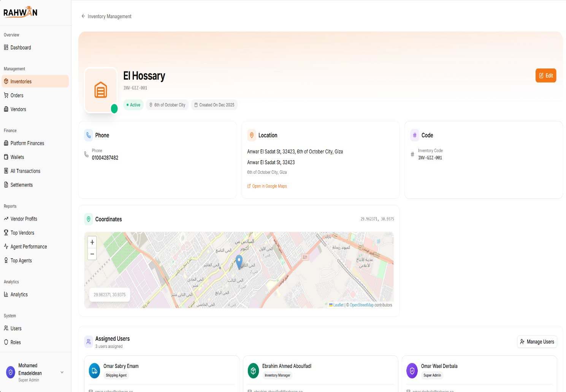
Task: Open in Google Maps link
Action: tap(267, 186)
